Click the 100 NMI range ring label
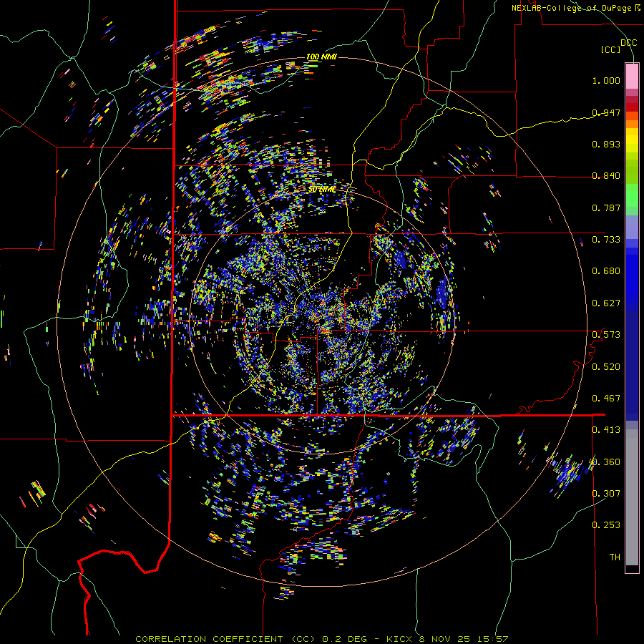This screenshot has width=644, height=644. [321, 57]
